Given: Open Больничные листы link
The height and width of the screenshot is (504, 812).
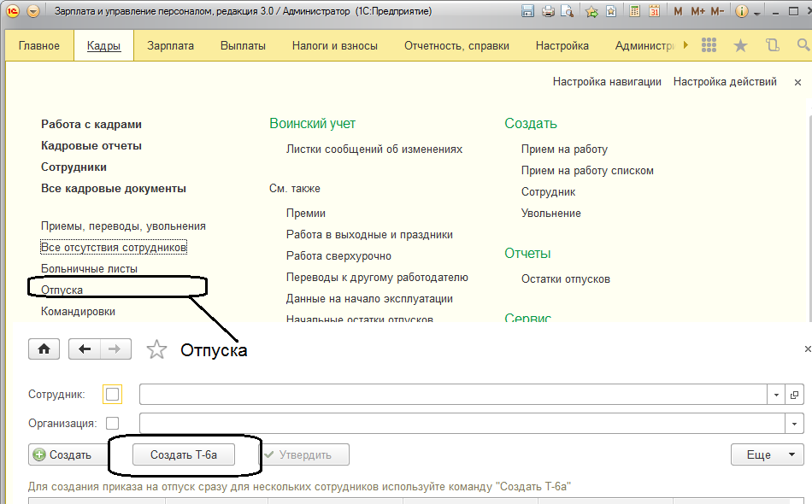Looking at the screenshot, I should (89, 268).
